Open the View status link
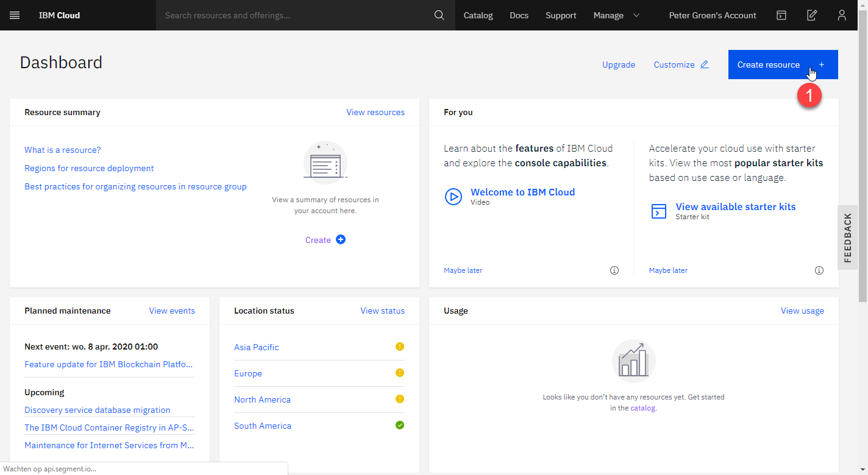The width and height of the screenshot is (868, 475). (x=382, y=311)
